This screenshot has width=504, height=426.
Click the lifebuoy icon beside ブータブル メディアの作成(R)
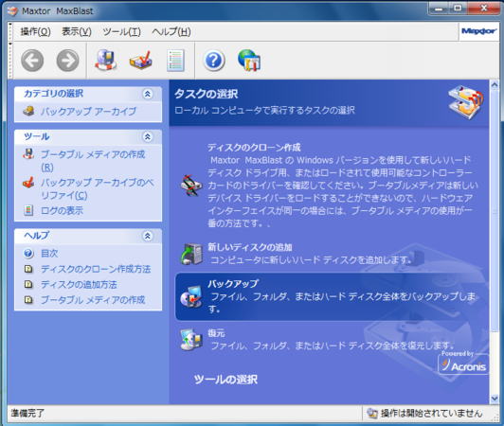[28, 154]
